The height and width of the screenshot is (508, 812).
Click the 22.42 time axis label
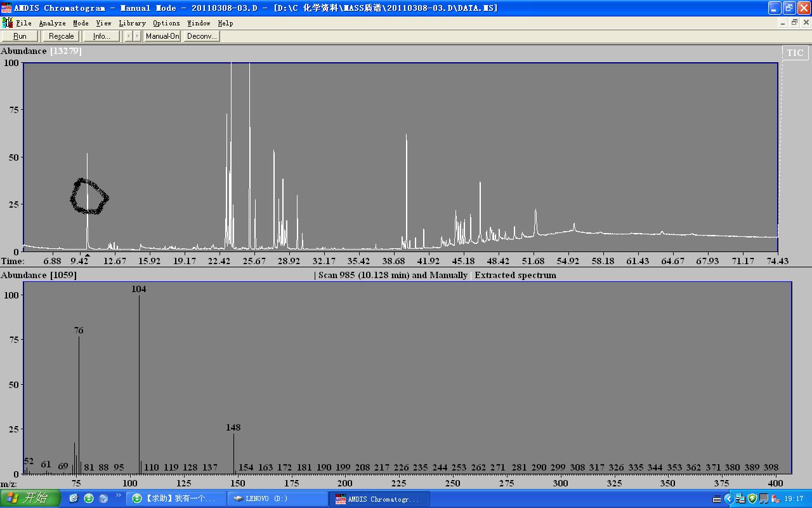(219, 261)
